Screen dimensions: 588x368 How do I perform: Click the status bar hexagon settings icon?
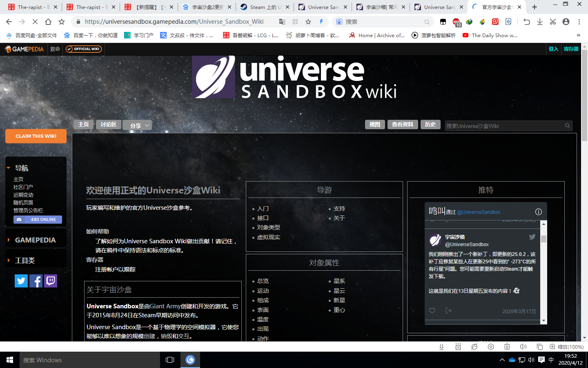491,347
